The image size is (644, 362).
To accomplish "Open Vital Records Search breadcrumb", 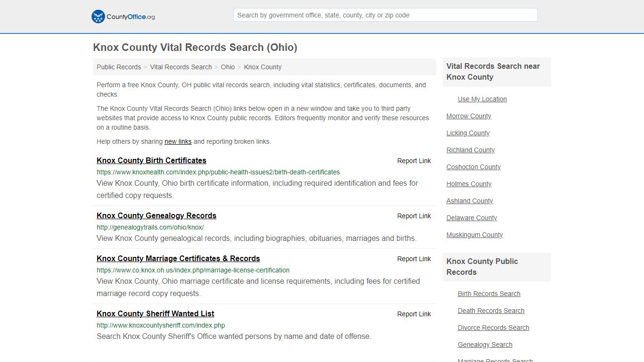I will click(181, 67).
